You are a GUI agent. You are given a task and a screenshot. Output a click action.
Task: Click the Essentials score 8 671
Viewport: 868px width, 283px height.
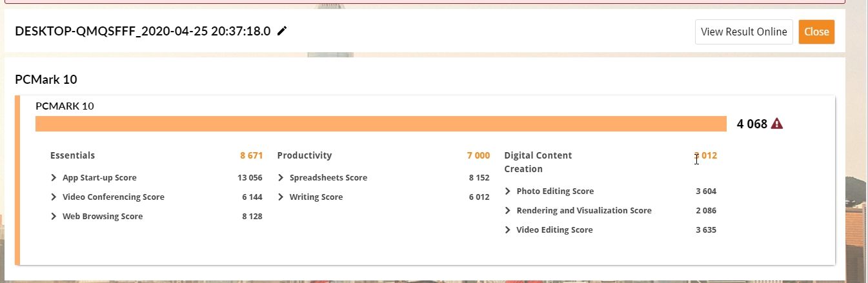coord(251,155)
